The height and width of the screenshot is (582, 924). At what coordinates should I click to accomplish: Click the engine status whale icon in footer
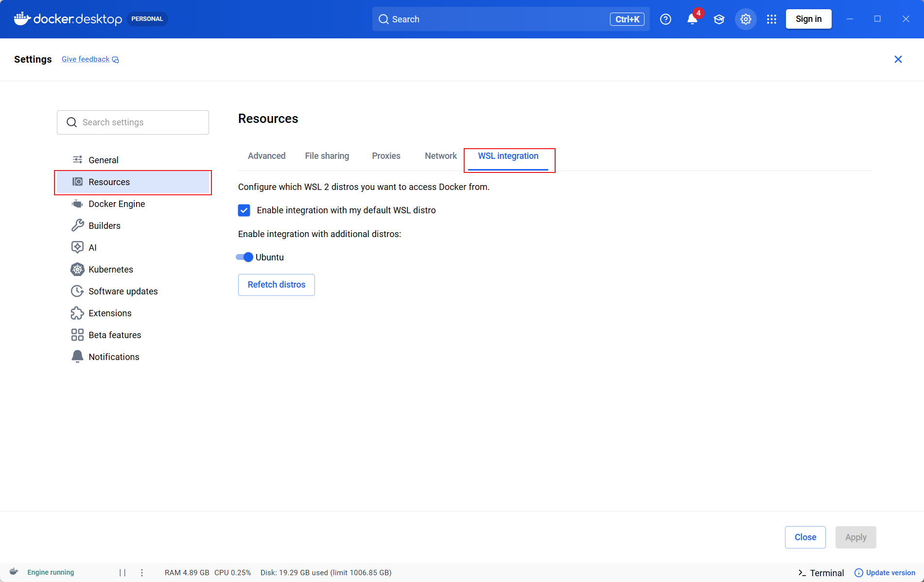pos(14,572)
